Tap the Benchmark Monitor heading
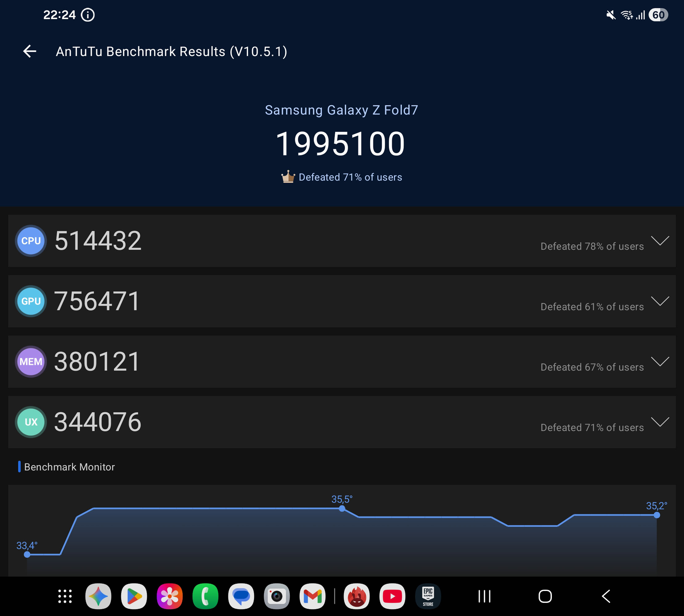The image size is (684, 616). point(69,467)
